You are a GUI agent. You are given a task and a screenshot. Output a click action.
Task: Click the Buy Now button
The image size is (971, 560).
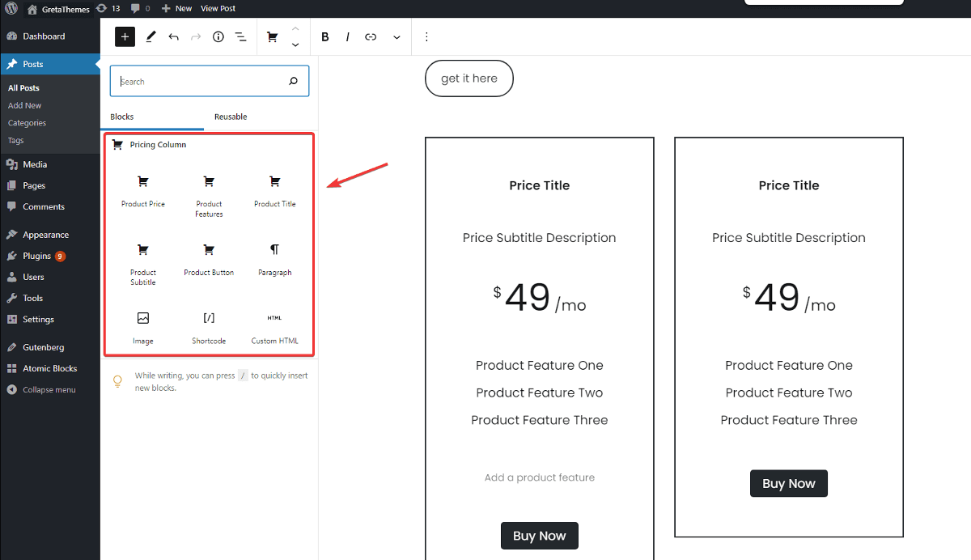click(540, 536)
